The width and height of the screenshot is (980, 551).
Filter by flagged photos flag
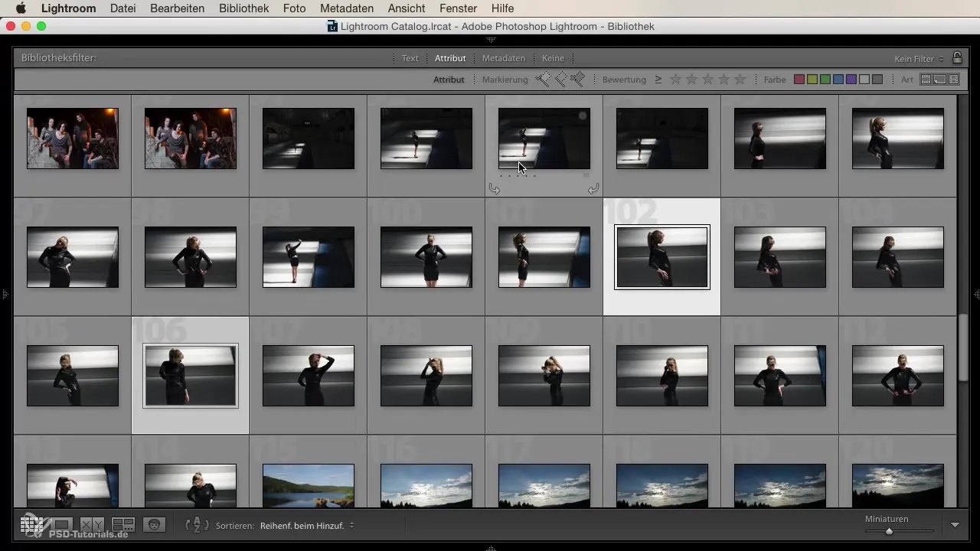point(543,80)
